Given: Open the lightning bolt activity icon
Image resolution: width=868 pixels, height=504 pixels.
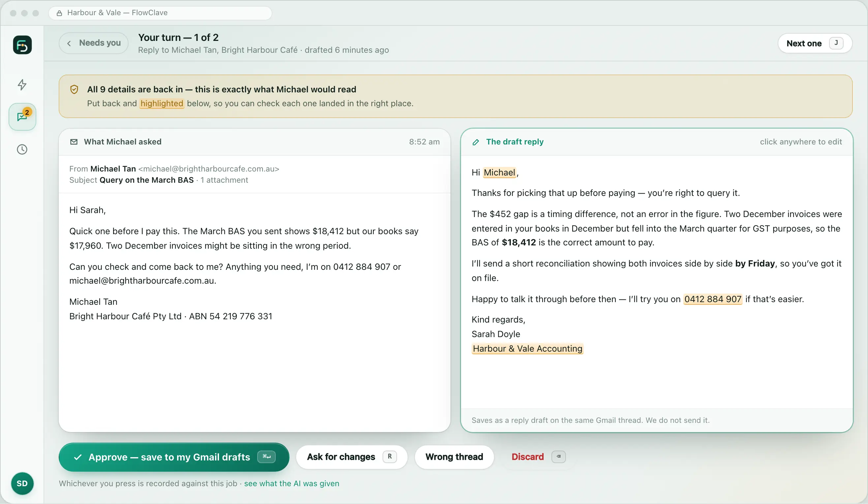Looking at the screenshot, I should [22, 85].
